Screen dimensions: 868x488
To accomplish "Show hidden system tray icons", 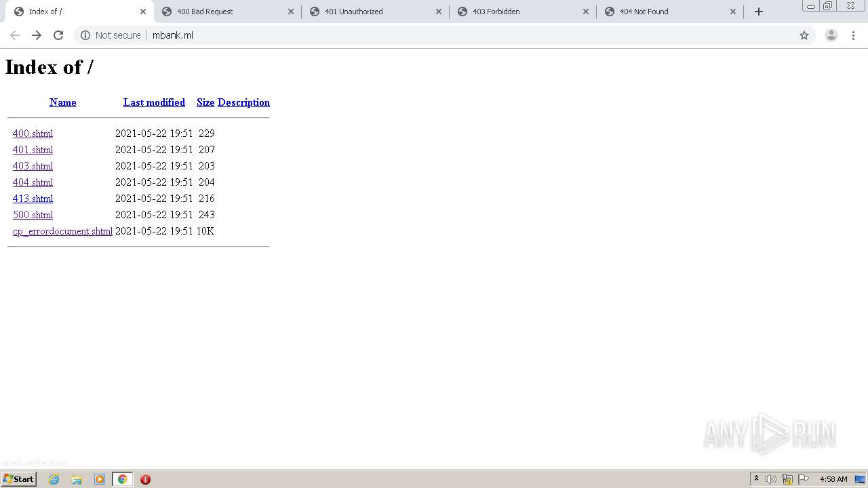I will click(756, 479).
